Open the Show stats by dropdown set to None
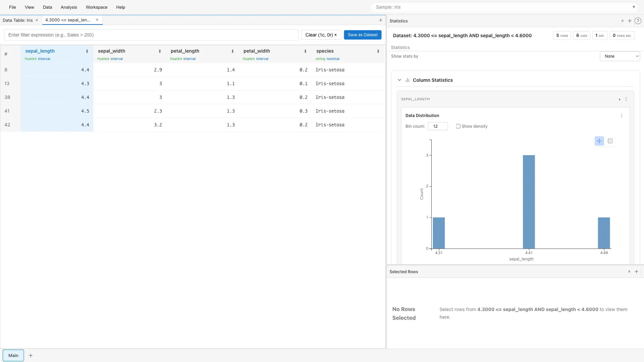The image size is (644, 362). 620,56
